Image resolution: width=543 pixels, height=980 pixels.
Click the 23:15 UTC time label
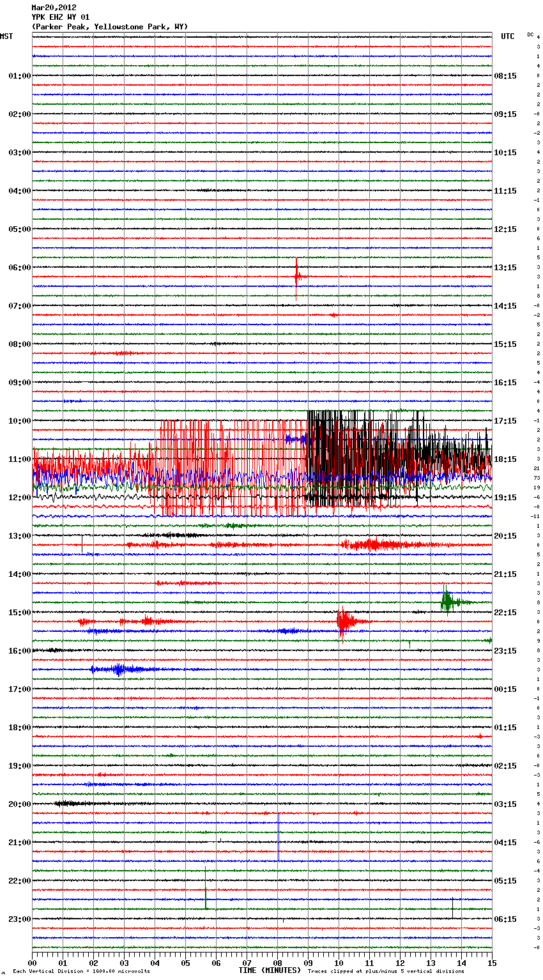click(x=505, y=651)
